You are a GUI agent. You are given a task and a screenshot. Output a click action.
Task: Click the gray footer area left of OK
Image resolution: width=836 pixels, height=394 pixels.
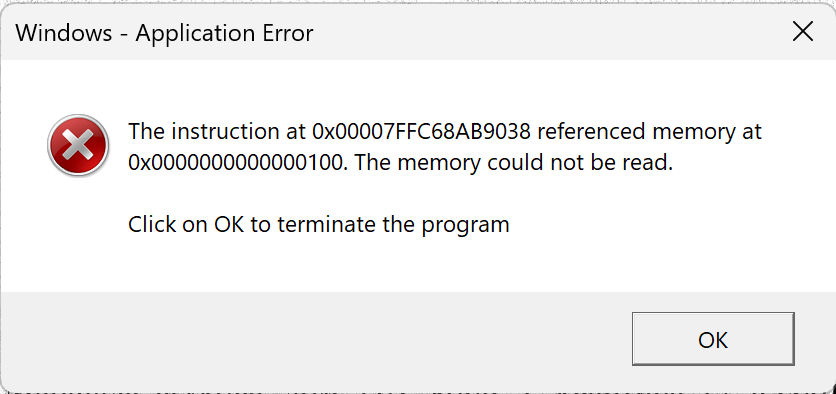(315, 339)
